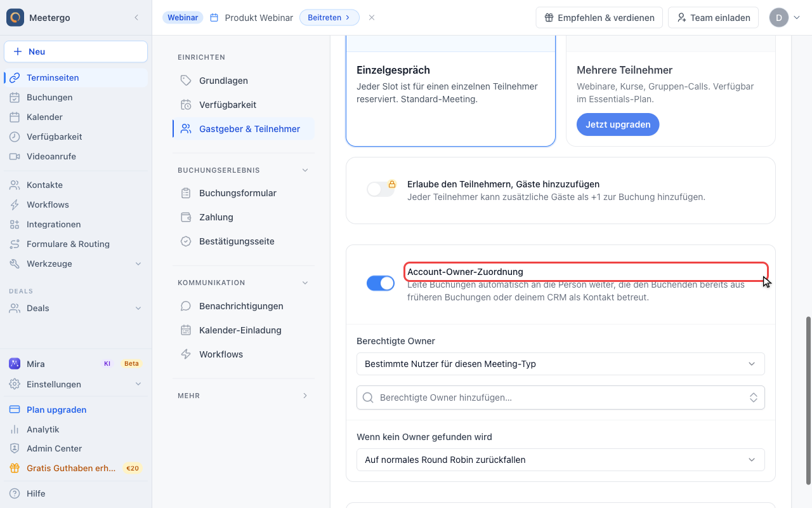
Task: Click the Grundlagen tag icon
Action: [x=186, y=81]
